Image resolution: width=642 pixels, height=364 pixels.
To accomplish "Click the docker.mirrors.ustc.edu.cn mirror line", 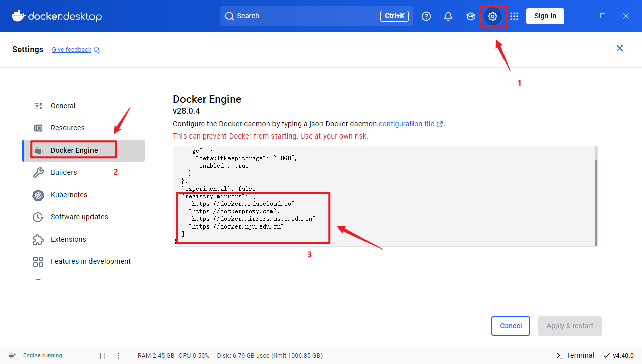I will click(254, 219).
